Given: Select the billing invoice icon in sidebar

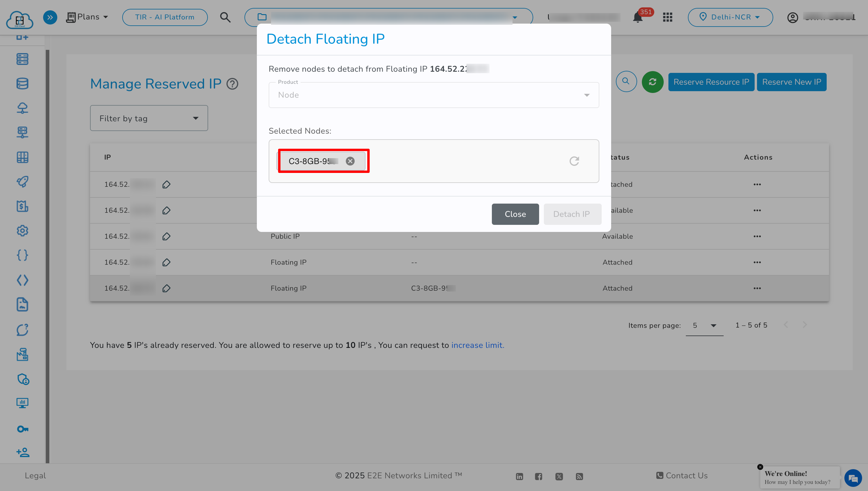Looking at the screenshot, I should pyautogui.click(x=22, y=206).
